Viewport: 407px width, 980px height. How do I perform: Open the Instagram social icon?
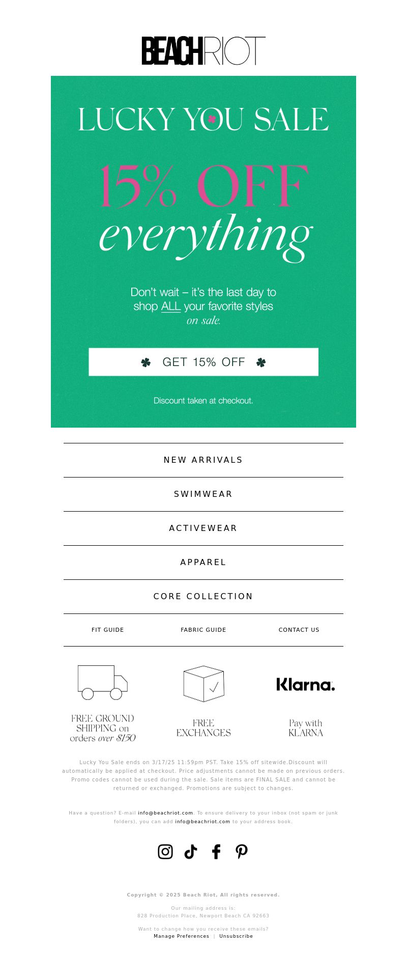tap(165, 852)
